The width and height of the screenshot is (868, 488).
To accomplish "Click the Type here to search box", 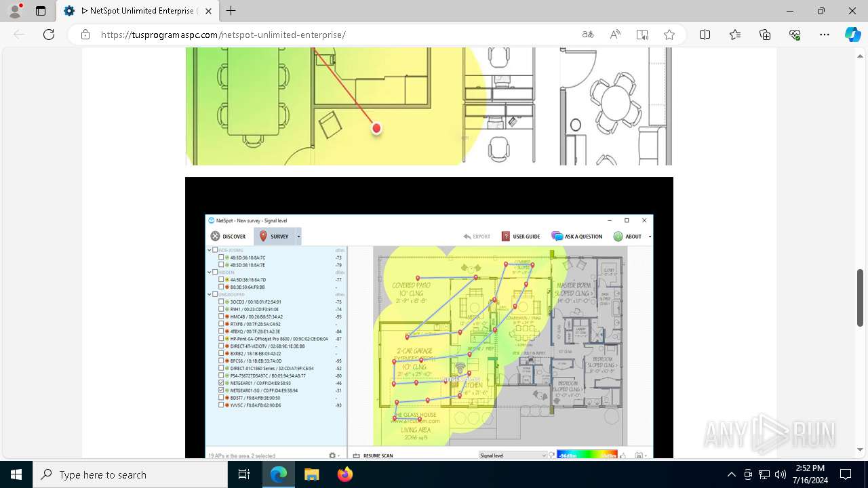I will [130, 474].
